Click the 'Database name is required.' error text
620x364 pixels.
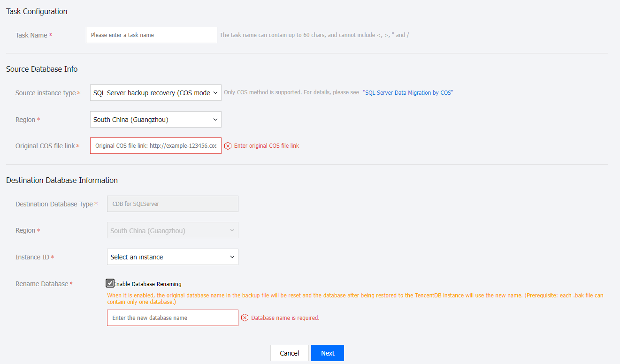coord(285,318)
